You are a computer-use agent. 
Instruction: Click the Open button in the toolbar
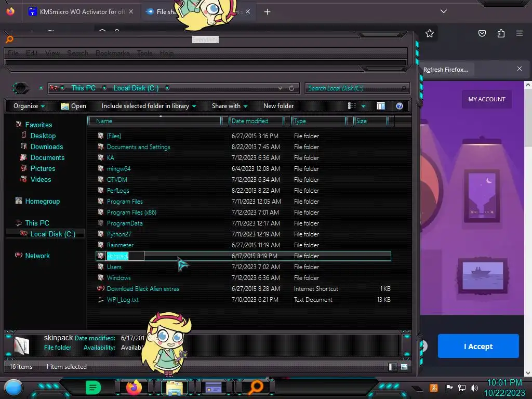point(73,106)
